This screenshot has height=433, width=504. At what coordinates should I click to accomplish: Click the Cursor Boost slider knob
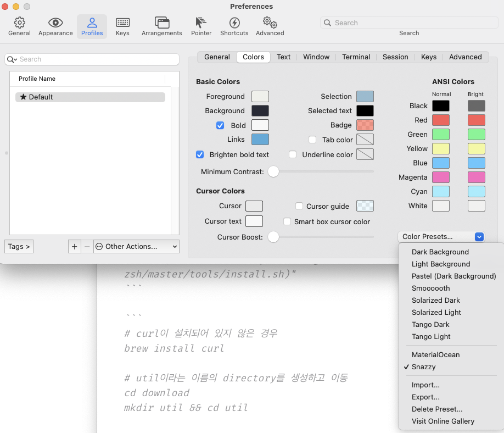click(273, 237)
